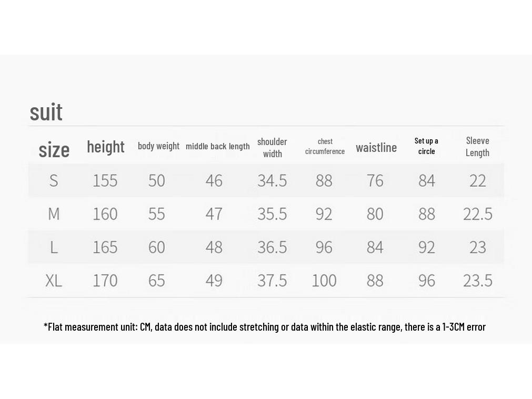
Task: Click the 'Set up a circle' header
Action: (x=426, y=146)
